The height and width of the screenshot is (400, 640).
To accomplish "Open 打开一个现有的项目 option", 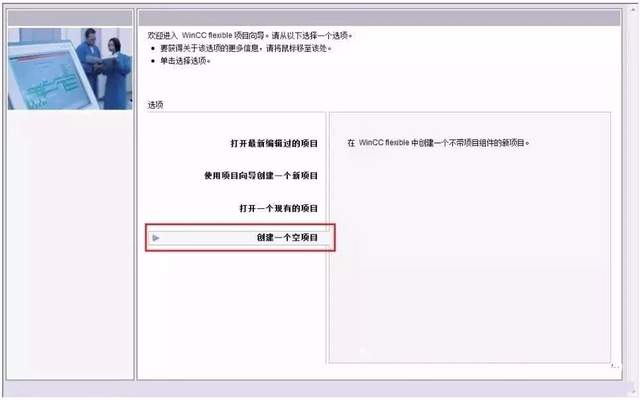I will point(278,208).
